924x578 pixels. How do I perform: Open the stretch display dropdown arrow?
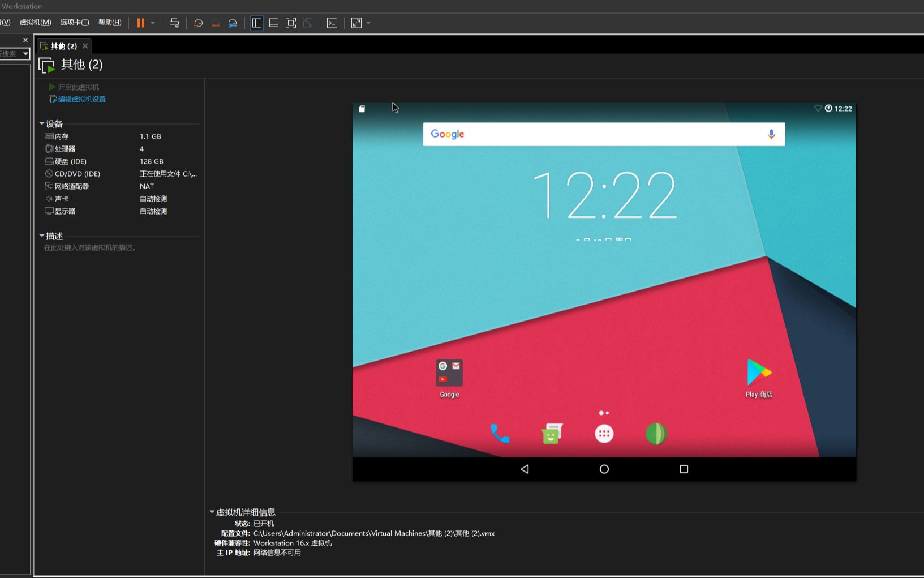coord(368,23)
